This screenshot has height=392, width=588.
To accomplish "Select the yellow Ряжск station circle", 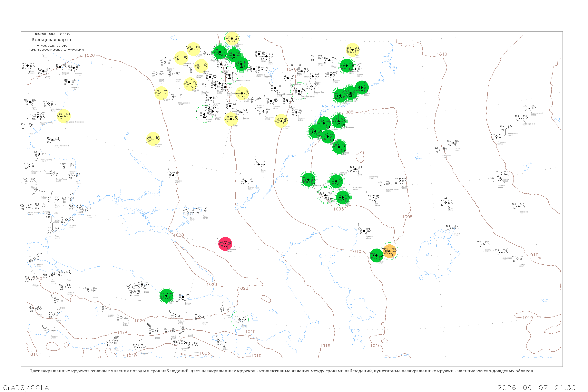I will coord(231,119).
